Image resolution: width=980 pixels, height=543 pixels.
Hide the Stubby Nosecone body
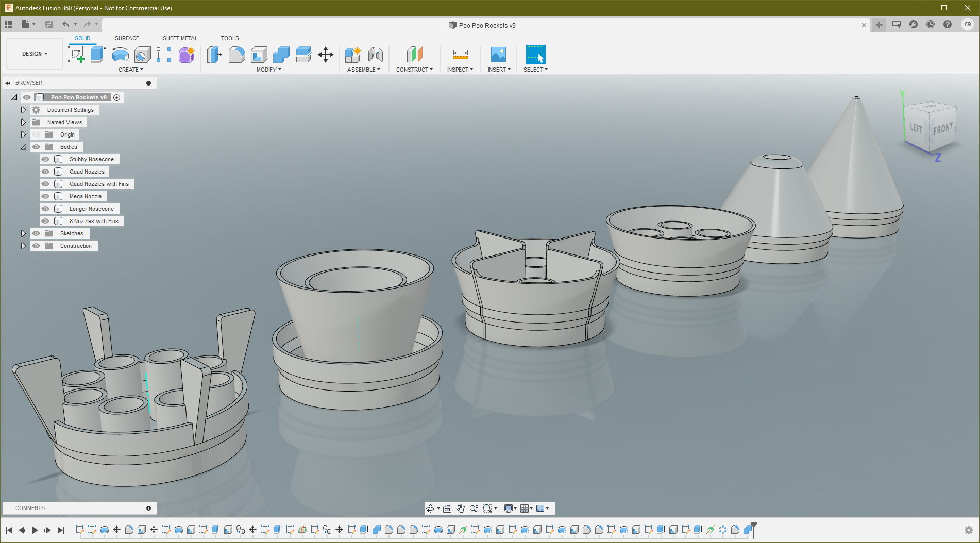[45, 159]
